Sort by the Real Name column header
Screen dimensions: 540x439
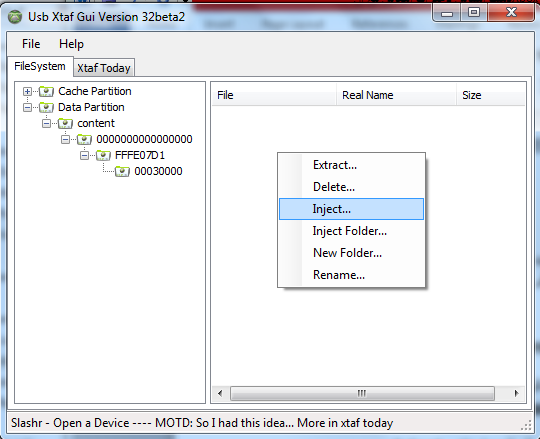396,95
